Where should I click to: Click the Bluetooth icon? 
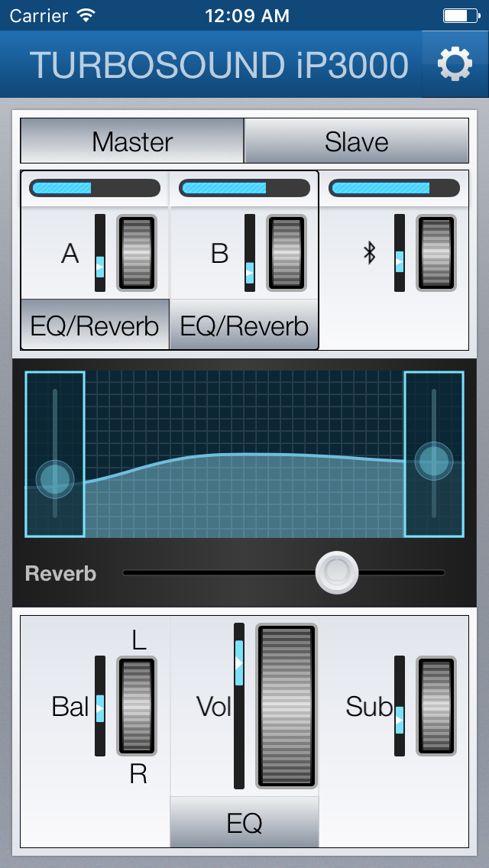[369, 254]
